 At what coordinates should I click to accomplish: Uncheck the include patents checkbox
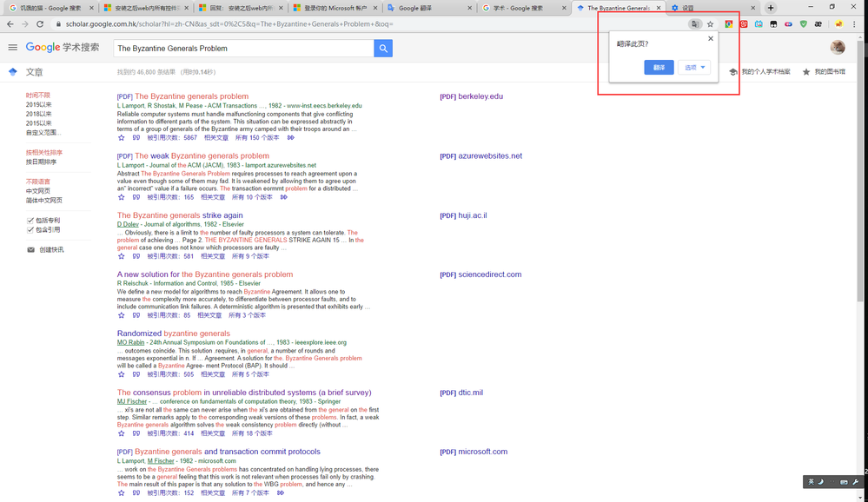click(30, 221)
